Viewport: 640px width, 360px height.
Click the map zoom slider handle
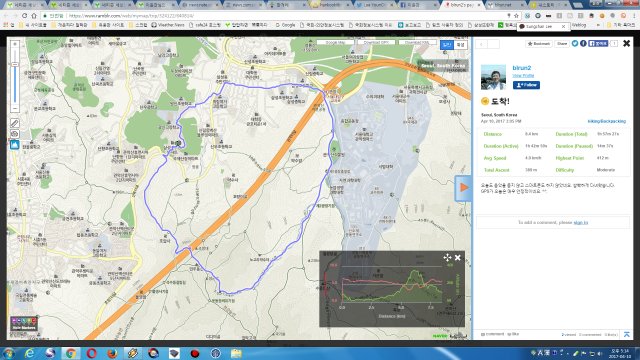[x=15, y=64]
